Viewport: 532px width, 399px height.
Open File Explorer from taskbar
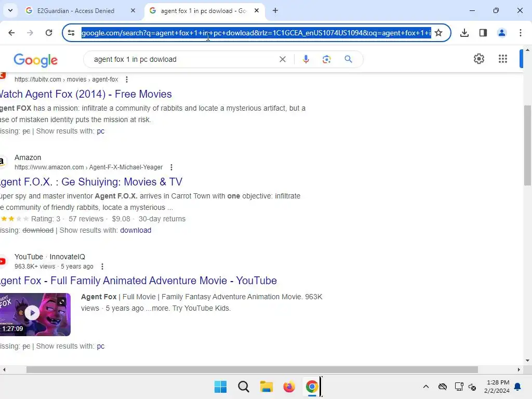(x=267, y=387)
